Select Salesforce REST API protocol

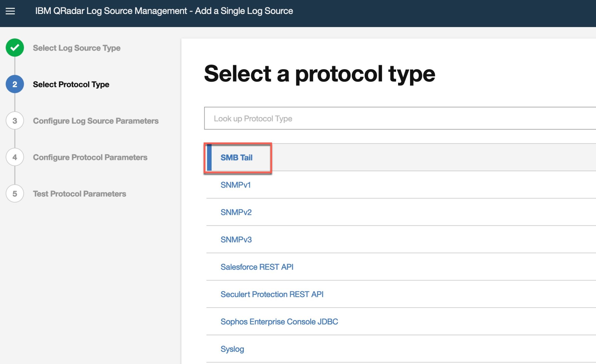click(x=257, y=267)
